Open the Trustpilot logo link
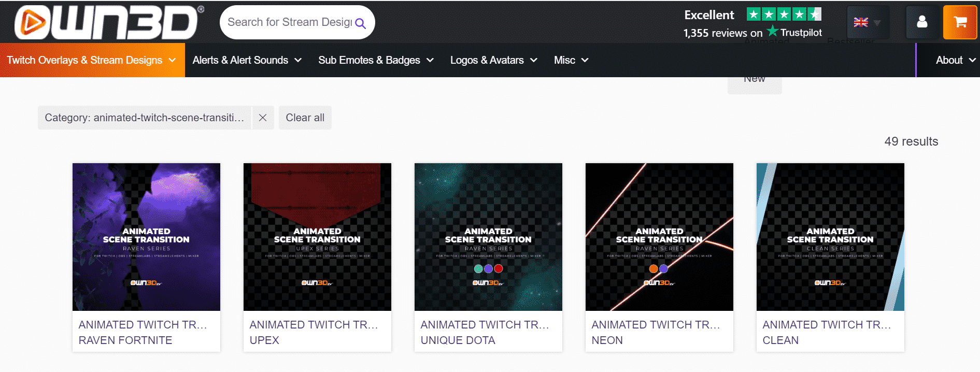Image resolution: width=980 pixels, height=372 pixels. (x=794, y=32)
